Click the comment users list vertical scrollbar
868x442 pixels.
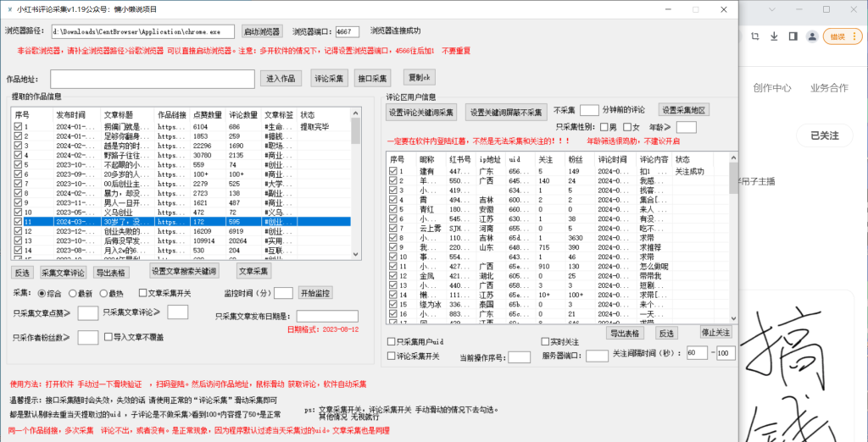tap(733, 237)
